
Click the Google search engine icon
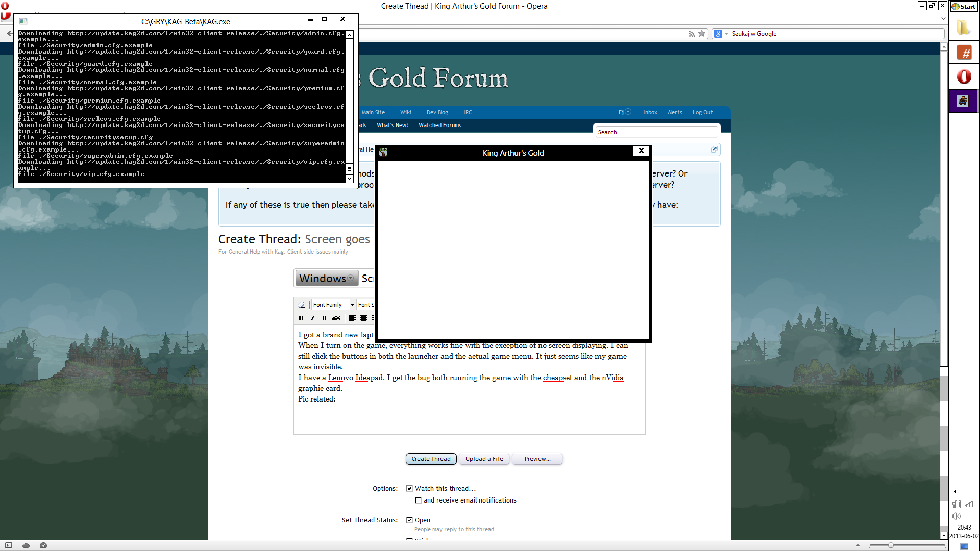tap(718, 34)
